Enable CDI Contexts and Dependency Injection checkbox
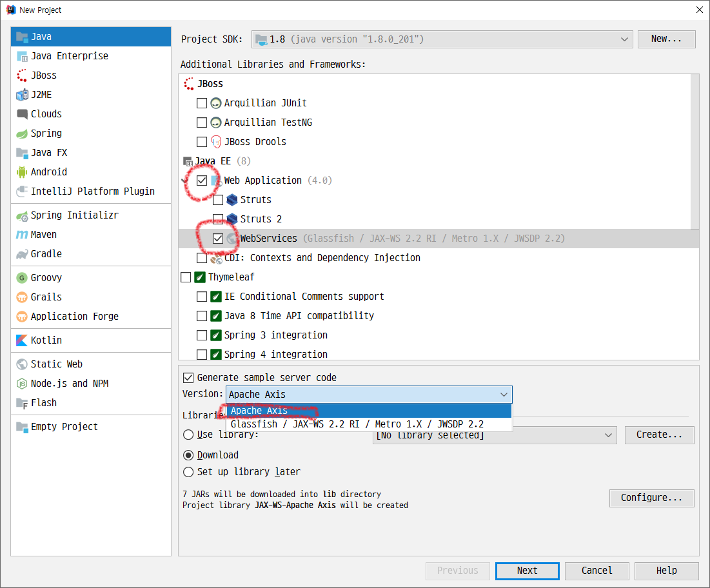 (202, 258)
